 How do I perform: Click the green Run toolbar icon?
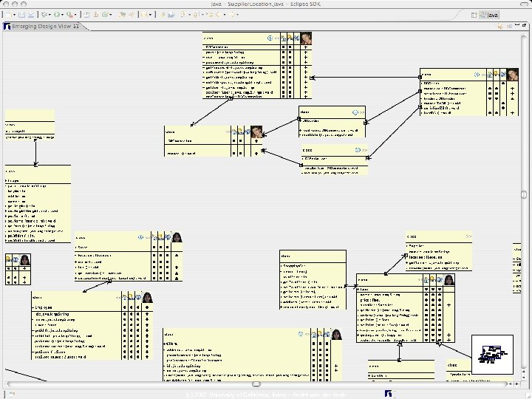click(57, 15)
